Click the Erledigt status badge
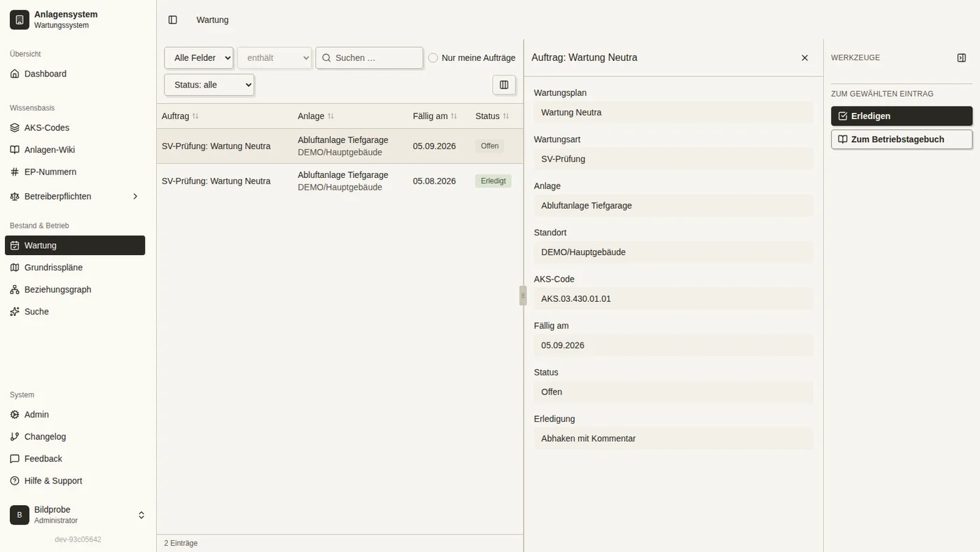The width and height of the screenshot is (980, 552). 493,181
